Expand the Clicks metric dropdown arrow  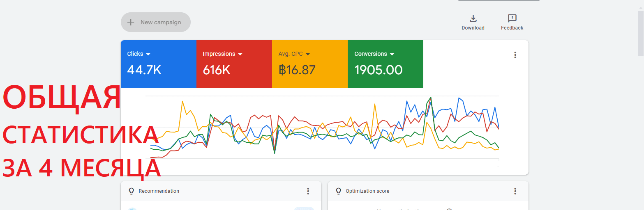tap(148, 54)
